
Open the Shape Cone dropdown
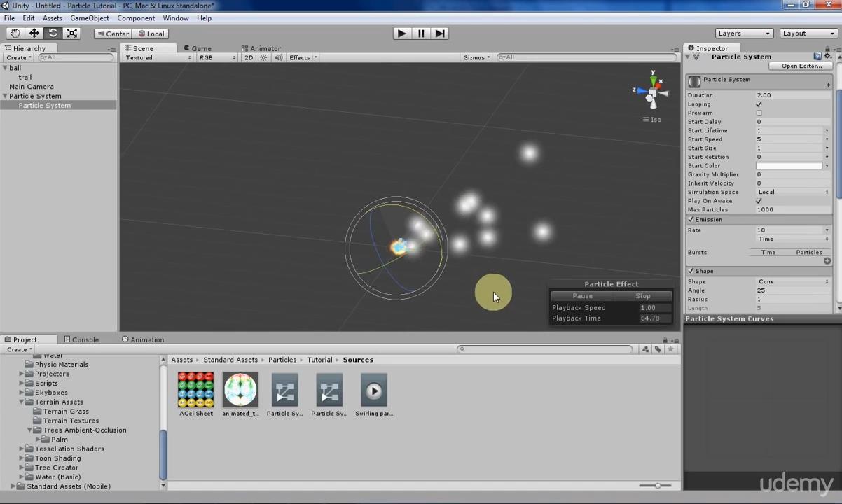794,281
